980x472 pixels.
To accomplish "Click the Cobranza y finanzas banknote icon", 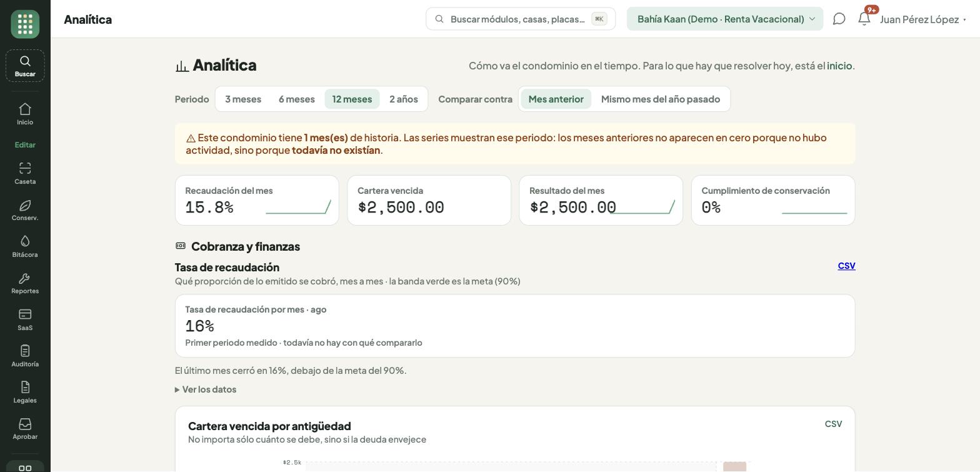I will point(181,246).
